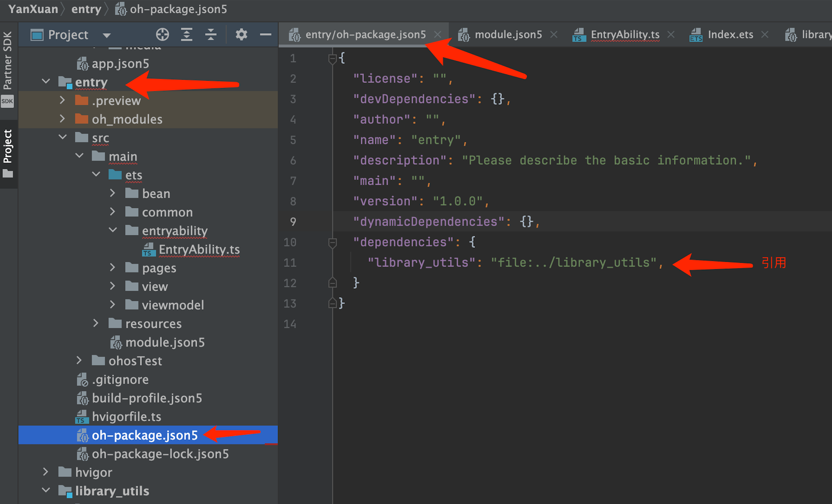Image resolution: width=832 pixels, height=504 pixels.
Task: Click the "description" key on line 6
Action: 400,160
